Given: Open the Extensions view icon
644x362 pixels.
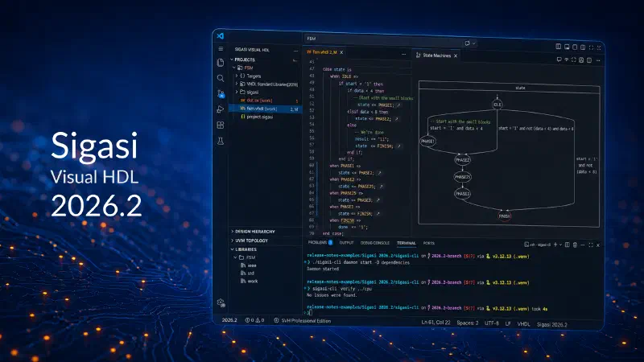Looking at the screenshot, I should coord(221,125).
